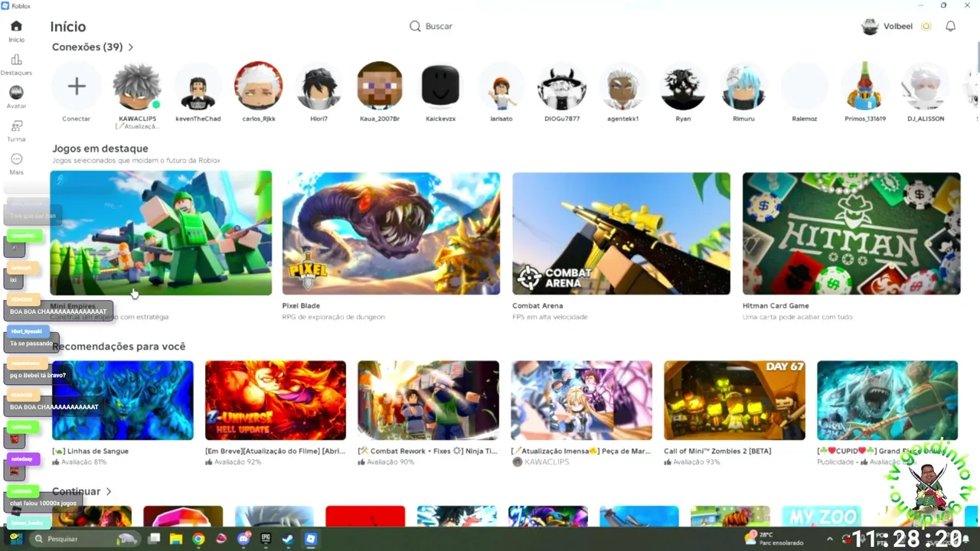This screenshot has width=980, height=551.
Task: Click the Combat Arena title link
Action: click(x=537, y=305)
